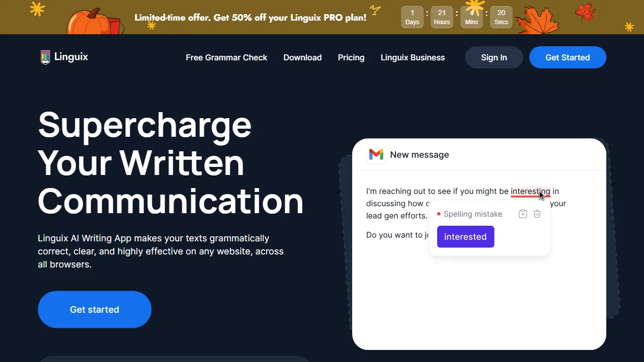Click the blue Get started hero button
The width and height of the screenshot is (644, 362).
(95, 309)
